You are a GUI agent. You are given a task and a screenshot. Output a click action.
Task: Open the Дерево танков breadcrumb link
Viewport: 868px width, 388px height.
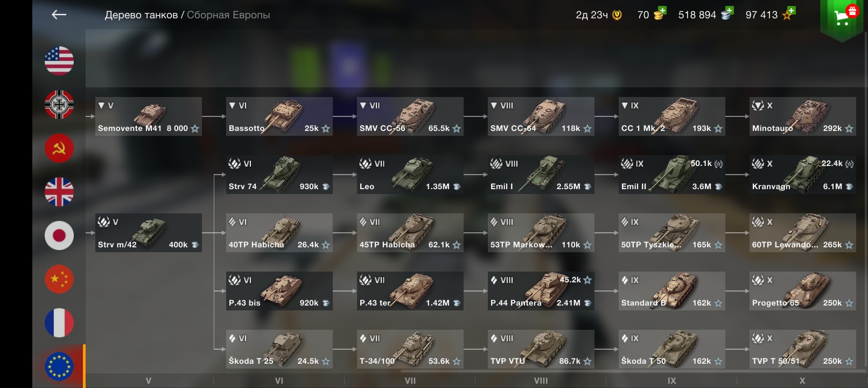(x=141, y=15)
